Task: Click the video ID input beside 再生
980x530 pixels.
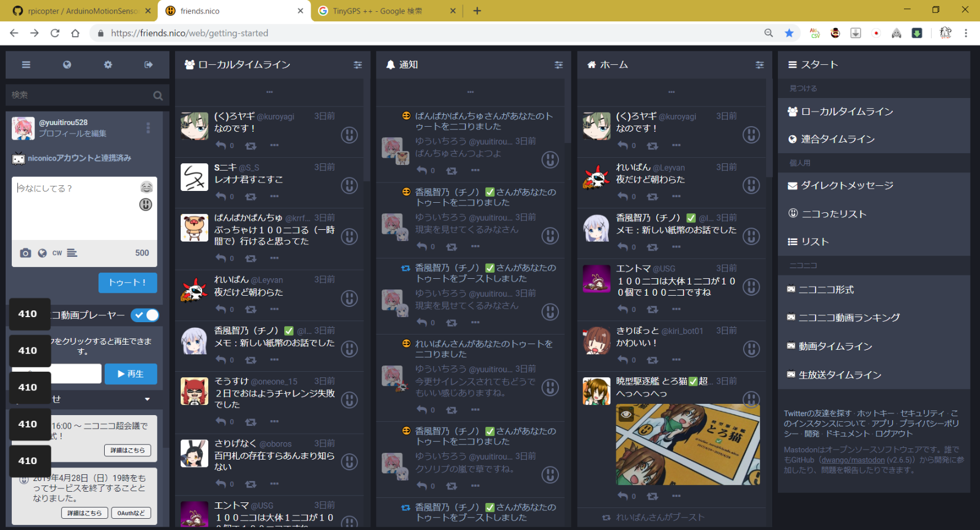Action: (x=57, y=374)
